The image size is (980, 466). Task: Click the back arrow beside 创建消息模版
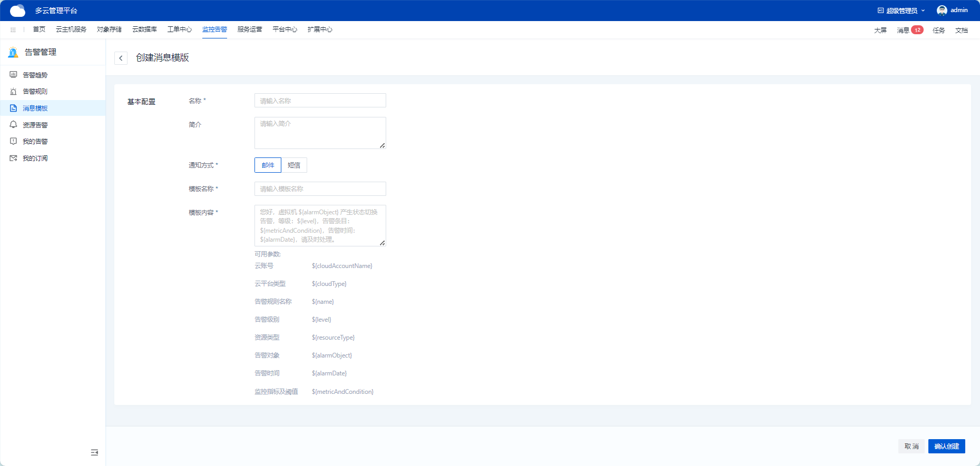tap(121, 58)
